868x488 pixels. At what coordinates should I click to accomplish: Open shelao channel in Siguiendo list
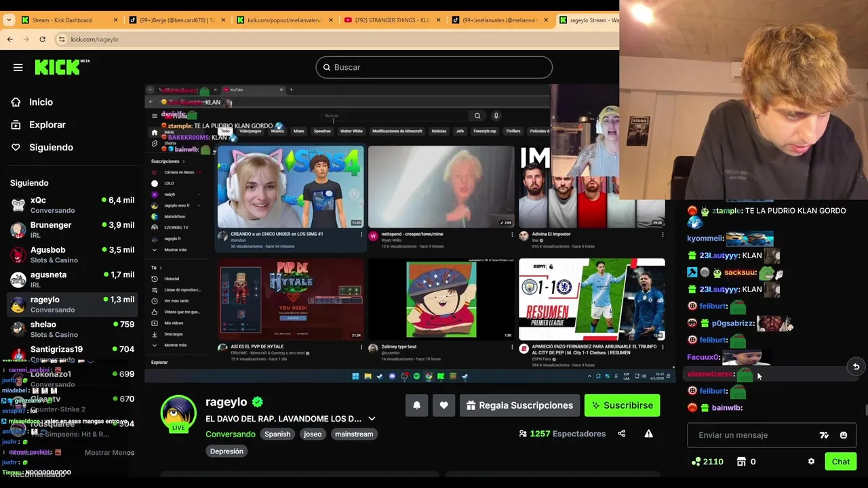coord(72,329)
